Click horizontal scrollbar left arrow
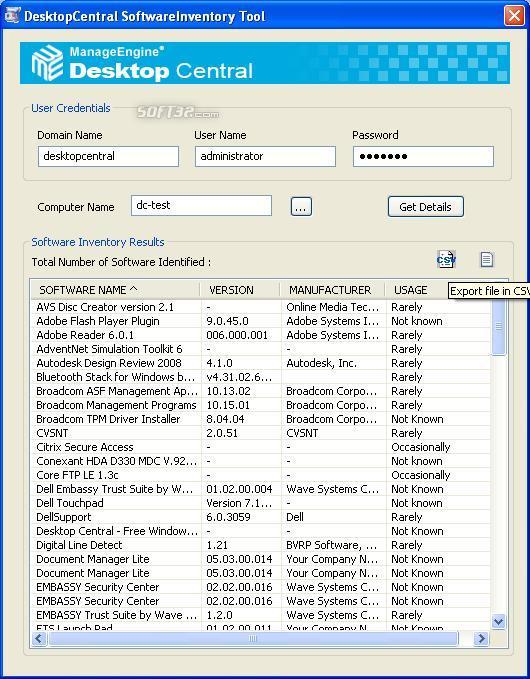Viewport: 530px width, 679px height. [x=39, y=638]
